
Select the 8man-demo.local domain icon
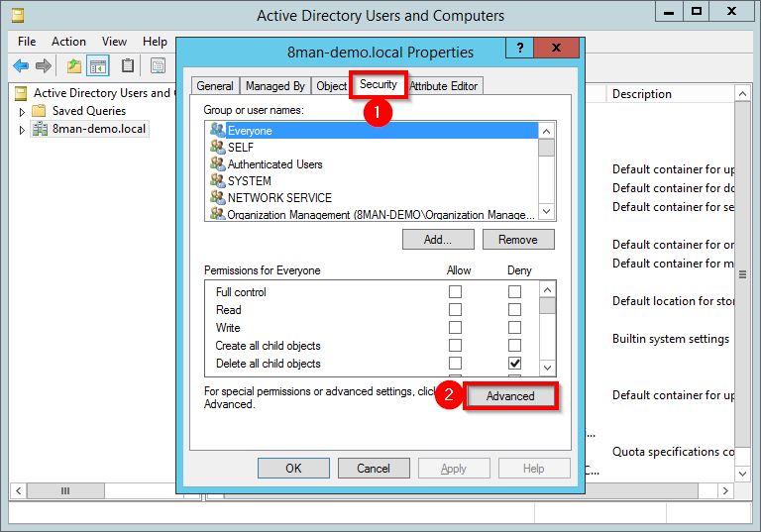point(40,129)
